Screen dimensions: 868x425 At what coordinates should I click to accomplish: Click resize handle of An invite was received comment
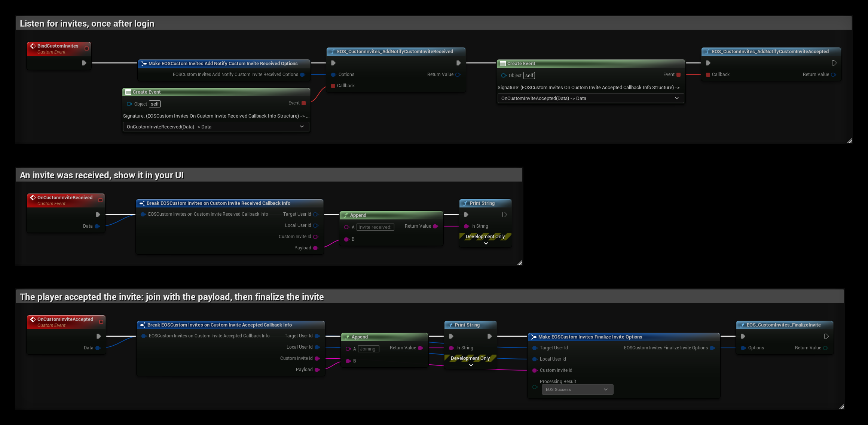point(520,262)
